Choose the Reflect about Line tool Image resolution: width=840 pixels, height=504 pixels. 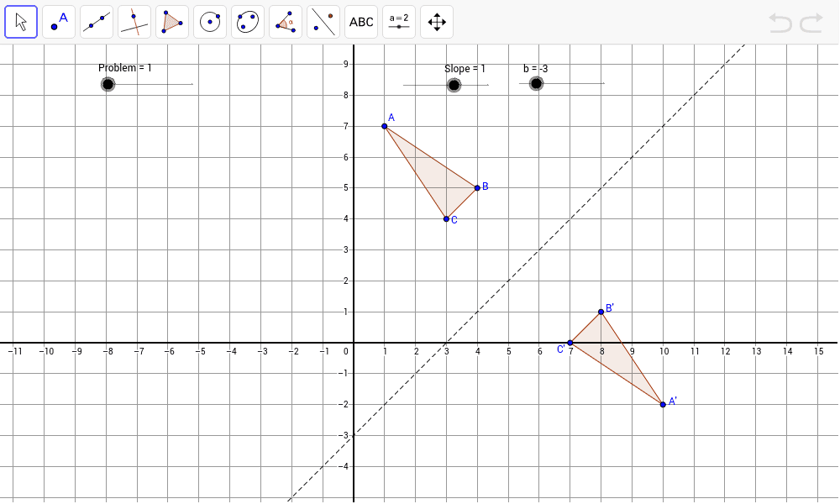(x=323, y=21)
